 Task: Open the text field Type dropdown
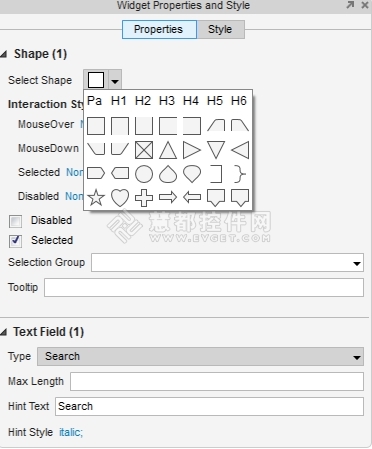200,357
